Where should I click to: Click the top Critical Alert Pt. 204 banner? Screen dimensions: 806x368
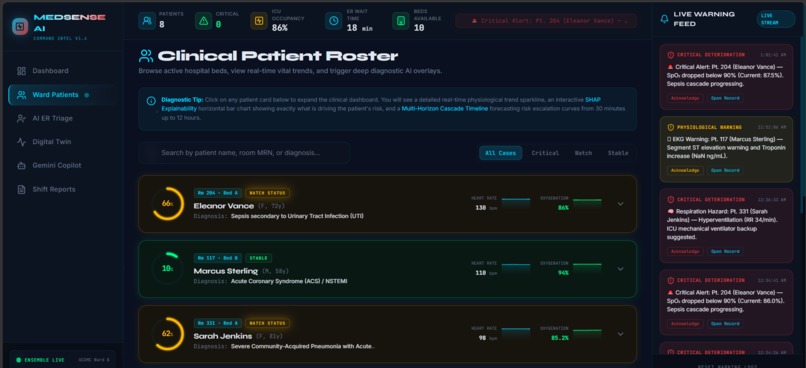coord(546,21)
